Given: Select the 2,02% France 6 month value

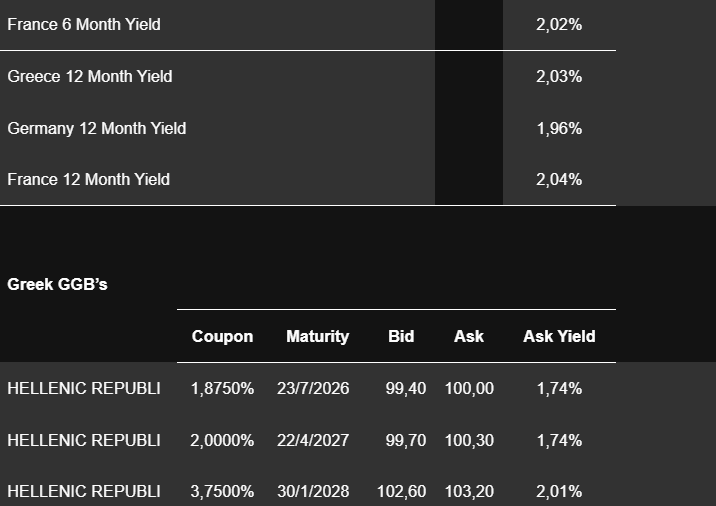Looking at the screenshot, I should 559,24.
